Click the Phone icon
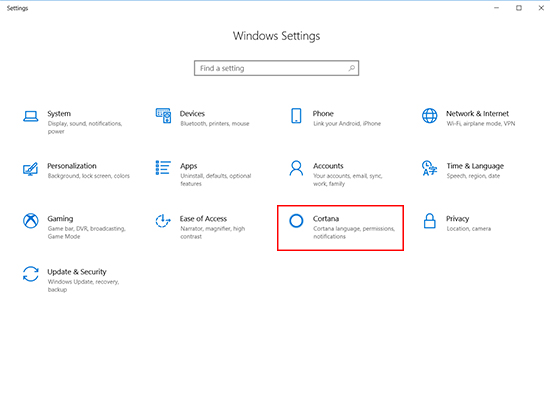Viewport: 550px width, 405px height. (296, 116)
